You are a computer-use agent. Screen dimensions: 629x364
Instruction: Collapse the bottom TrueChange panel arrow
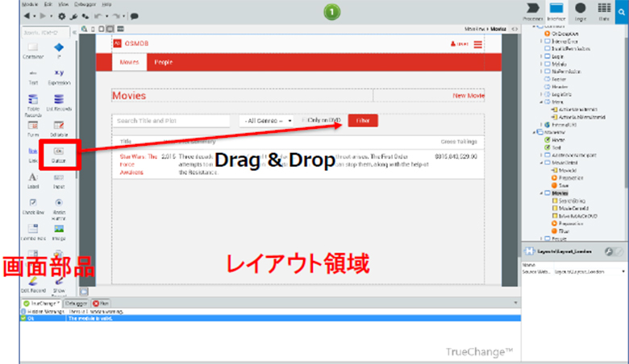pos(515,303)
